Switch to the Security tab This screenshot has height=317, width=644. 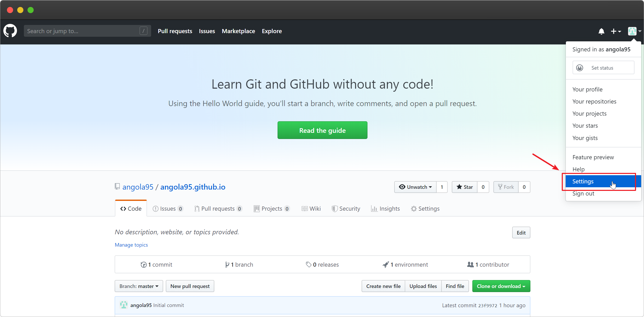tap(346, 209)
